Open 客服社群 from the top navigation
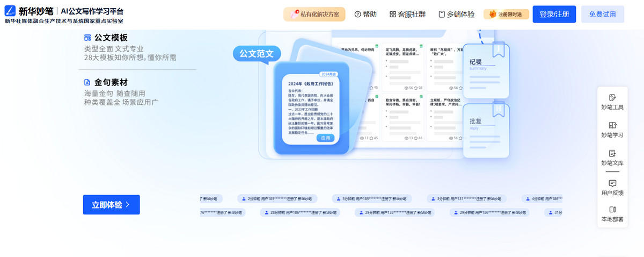 [x=407, y=15]
